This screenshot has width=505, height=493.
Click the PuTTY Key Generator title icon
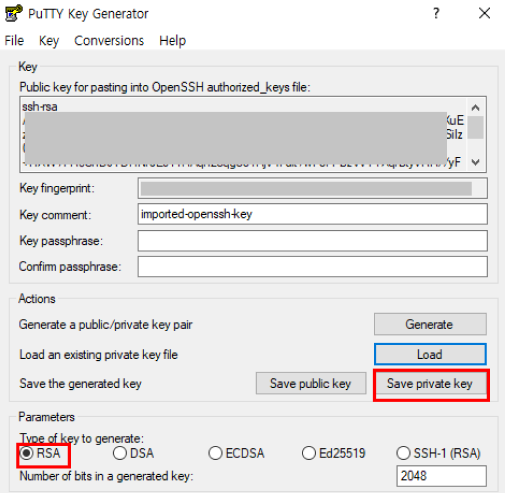pyautogui.click(x=13, y=13)
